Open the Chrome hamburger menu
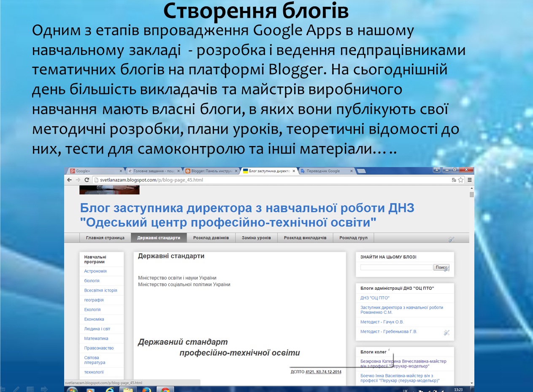Image resolution: width=533 pixels, height=392 pixels. click(469, 180)
